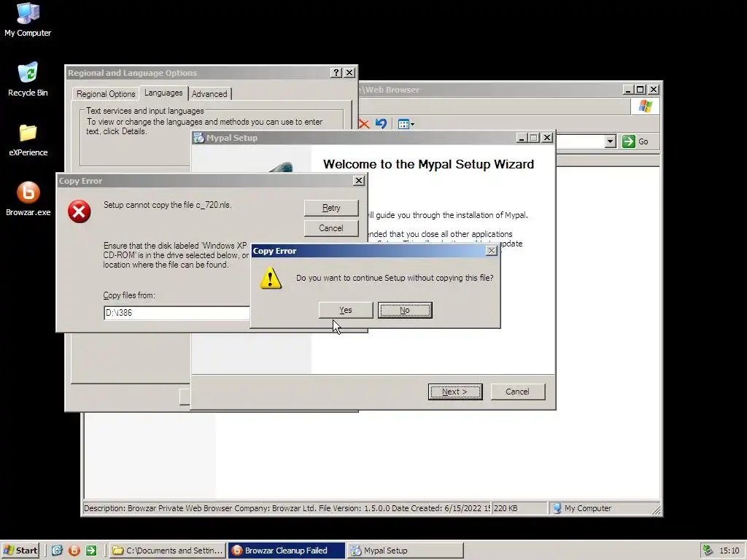
Task: Click the 220 KB status bar entry
Action: 519,508
